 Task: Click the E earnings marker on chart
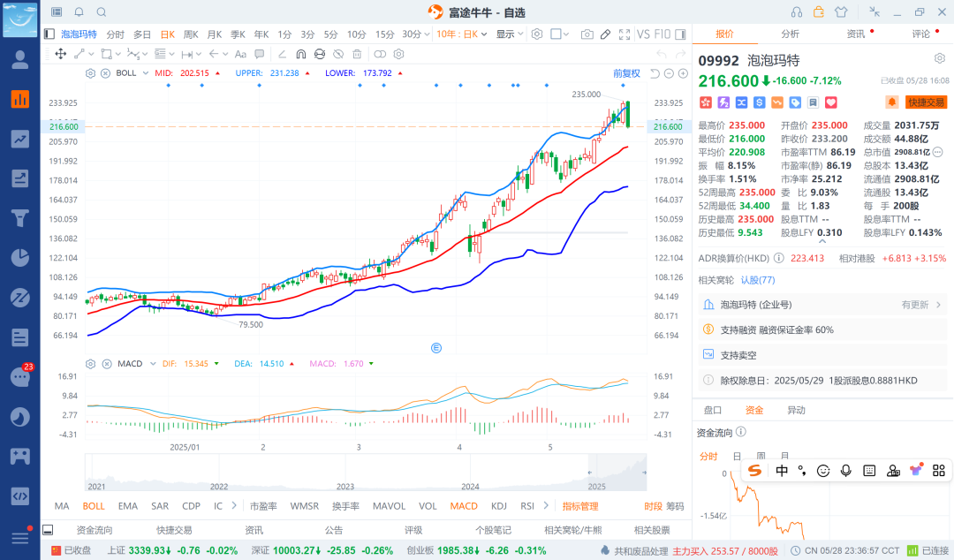click(x=436, y=348)
